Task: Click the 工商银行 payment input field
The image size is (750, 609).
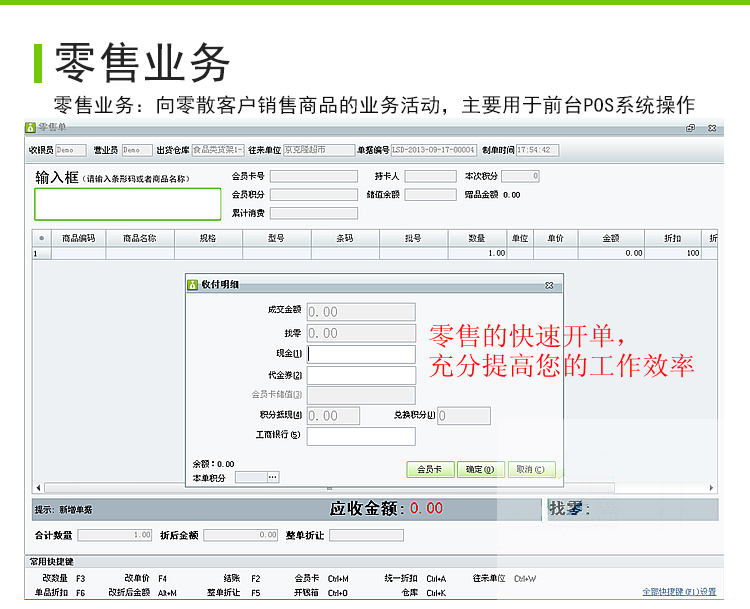Action: tap(360, 436)
